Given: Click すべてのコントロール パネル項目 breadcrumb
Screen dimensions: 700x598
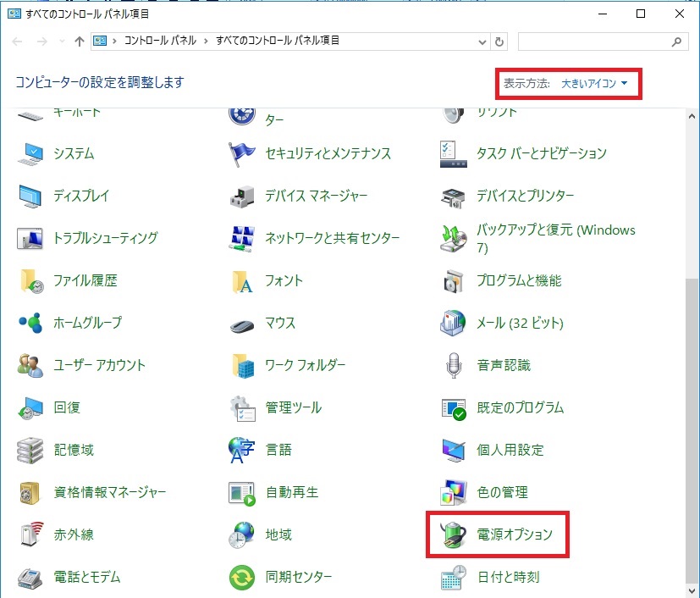Looking at the screenshot, I should [x=278, y=41].
